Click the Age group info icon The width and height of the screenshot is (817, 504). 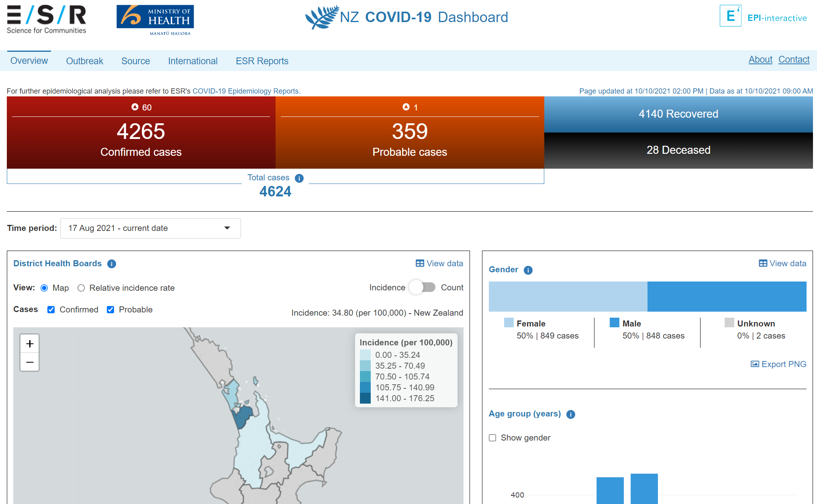[570, 414]
